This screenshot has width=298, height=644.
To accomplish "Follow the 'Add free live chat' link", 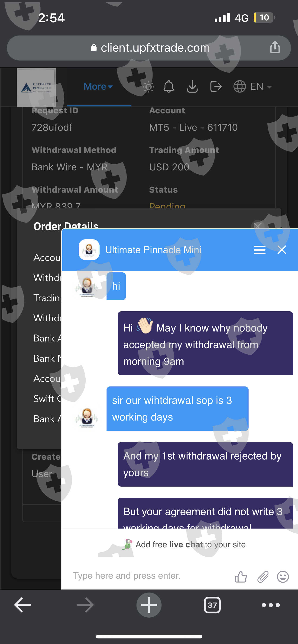I will (184, 545).
